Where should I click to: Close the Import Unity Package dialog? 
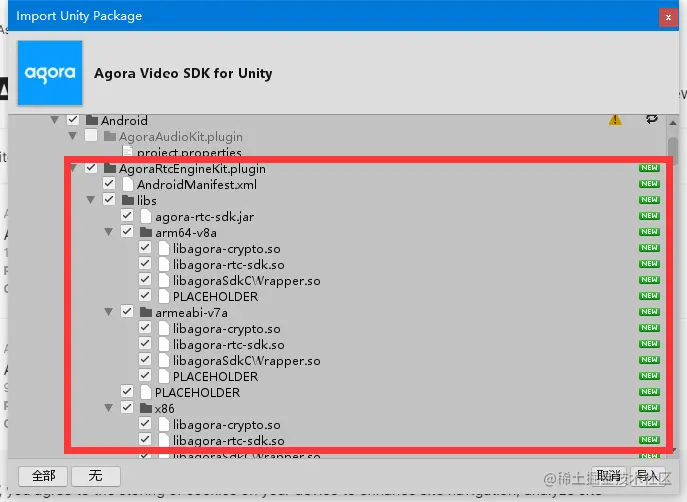668,18
